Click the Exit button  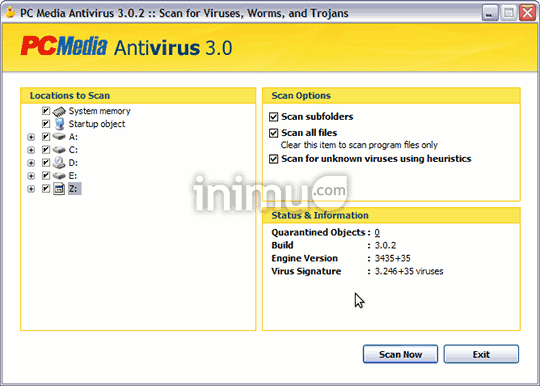(x=481, y=354)
